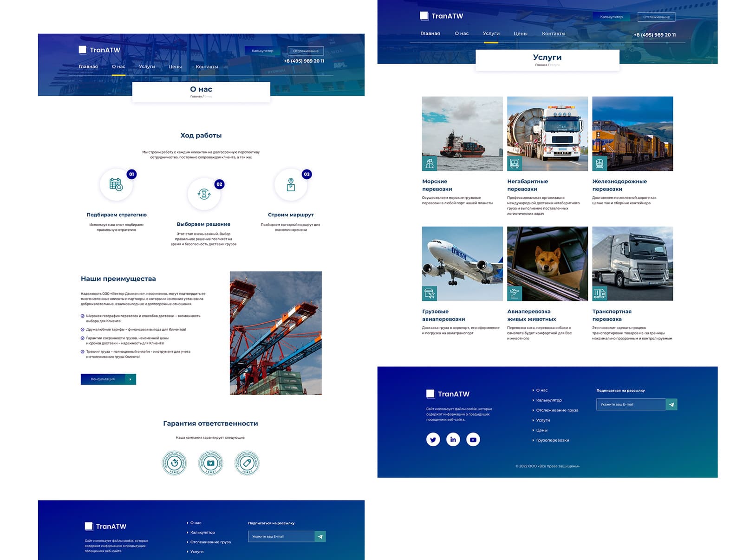This screenshot has height=560, width=743.
Task: Click the ship icon on the sea freight image
Action: point(430,163)
